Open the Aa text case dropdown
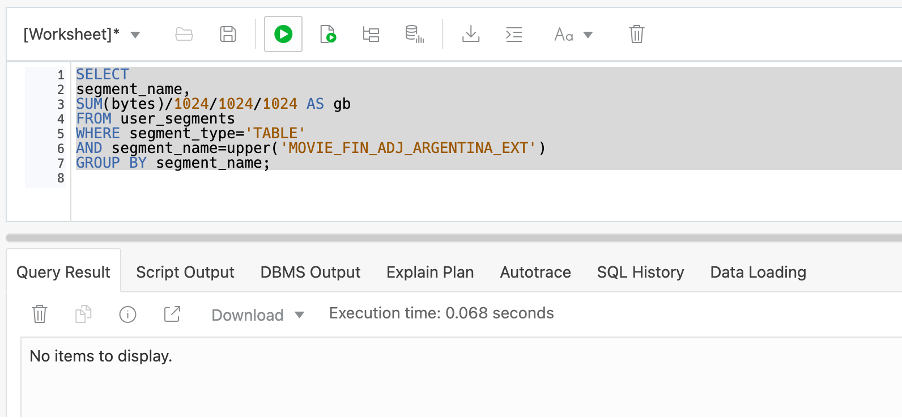902x418 pixels. click(573, 34)
